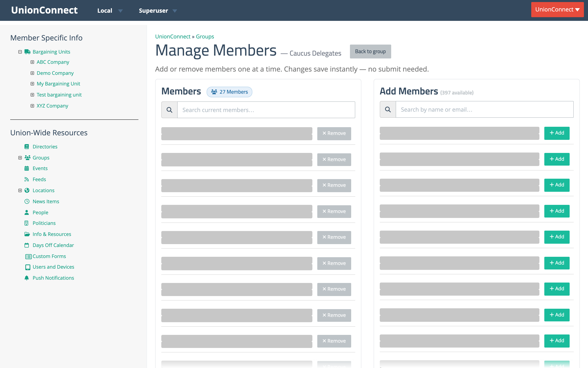Open the Push Notifications link
Image resolution: width=588 pixels, height=368 pixels.
(53, 278)
